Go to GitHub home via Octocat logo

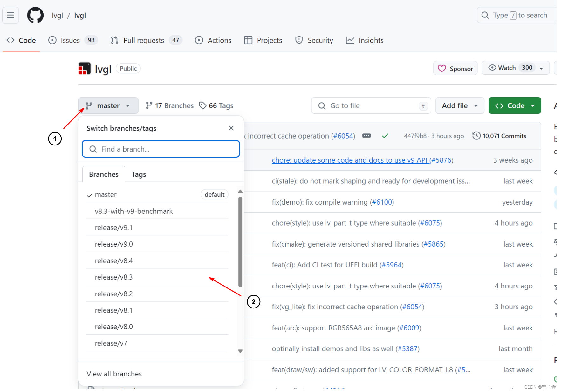tap(35, 15)
